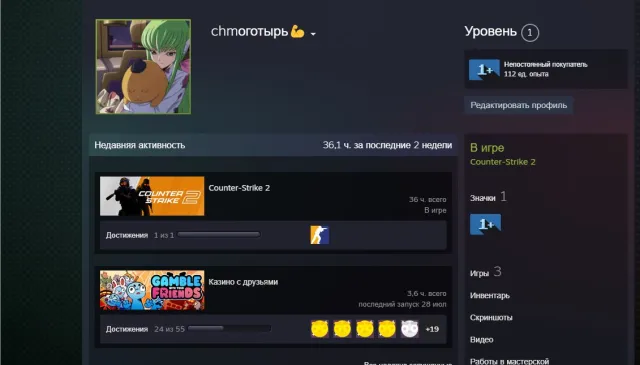Open the Counter-Strike 2 achievement icon
This screenshot has height=365, width=640.
(320, 235)
